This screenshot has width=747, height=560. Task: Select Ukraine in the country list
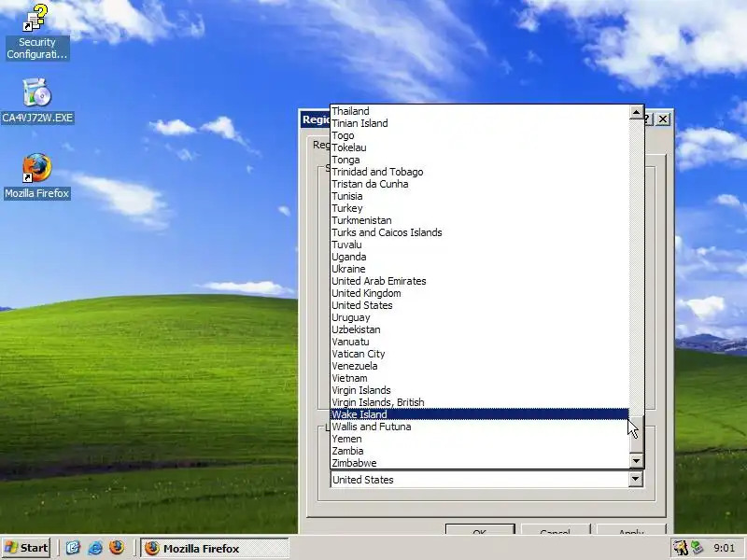(x=480, y=269)
